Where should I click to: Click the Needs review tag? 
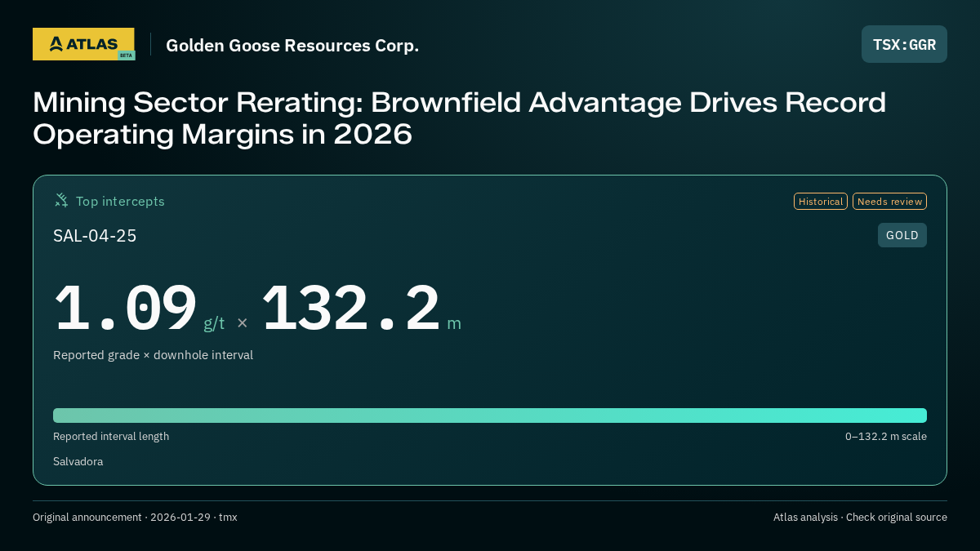[x=889, y=201]
